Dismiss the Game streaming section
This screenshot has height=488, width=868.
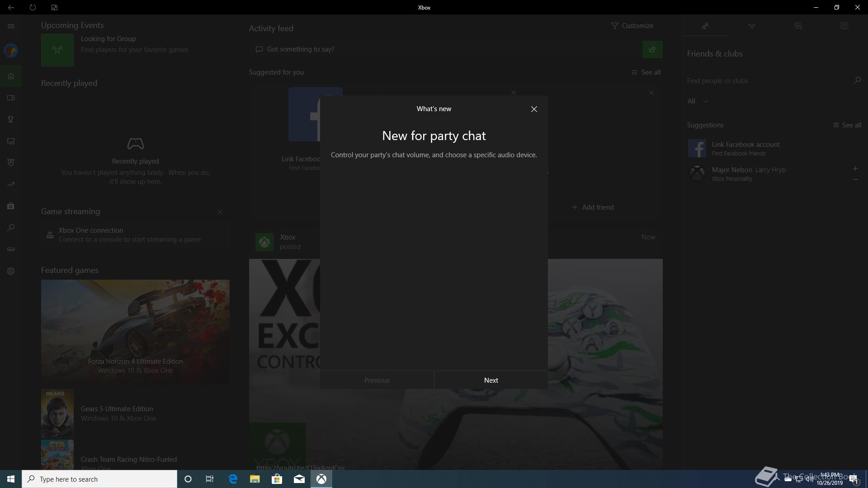coord(220,212)
